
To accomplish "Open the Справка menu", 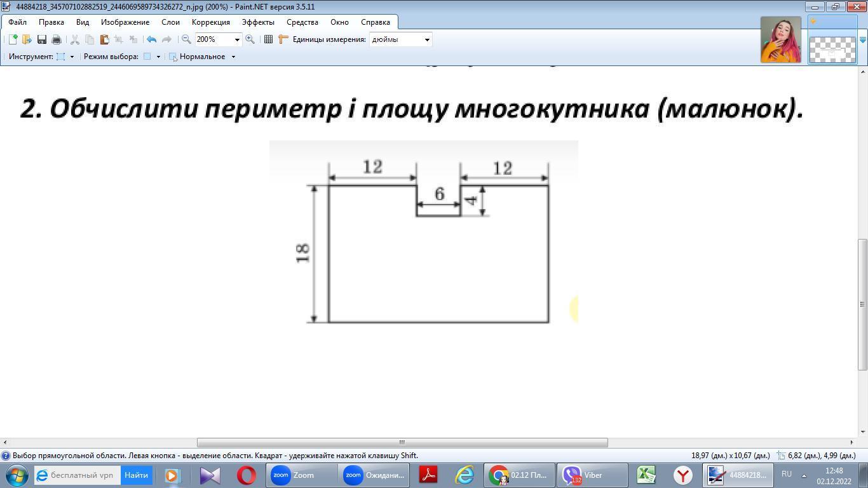I will pyautogui.click(x=376, y=22).
